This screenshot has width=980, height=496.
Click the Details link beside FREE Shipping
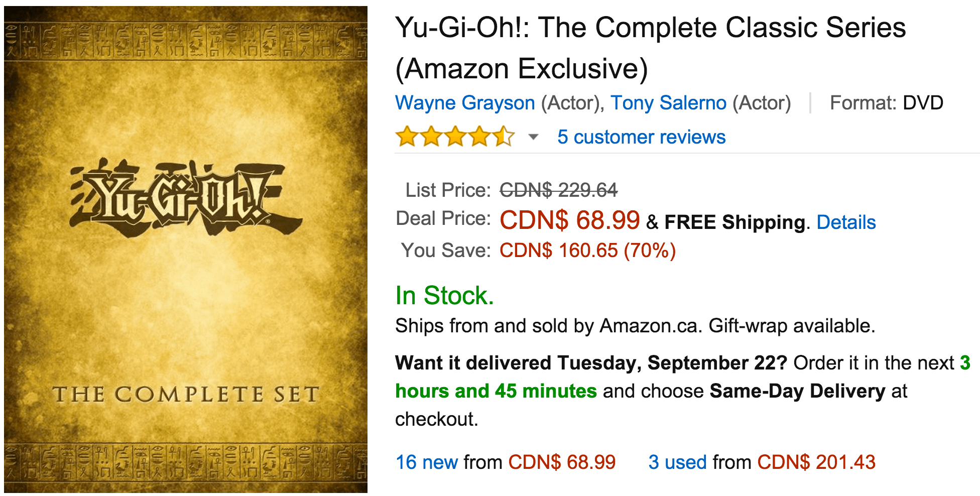[846, 222]
